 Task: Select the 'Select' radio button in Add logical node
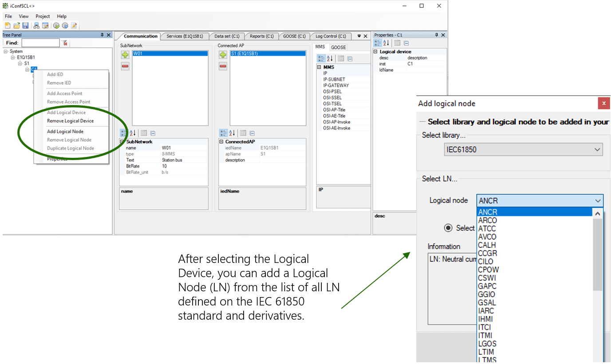pos(448,228)
